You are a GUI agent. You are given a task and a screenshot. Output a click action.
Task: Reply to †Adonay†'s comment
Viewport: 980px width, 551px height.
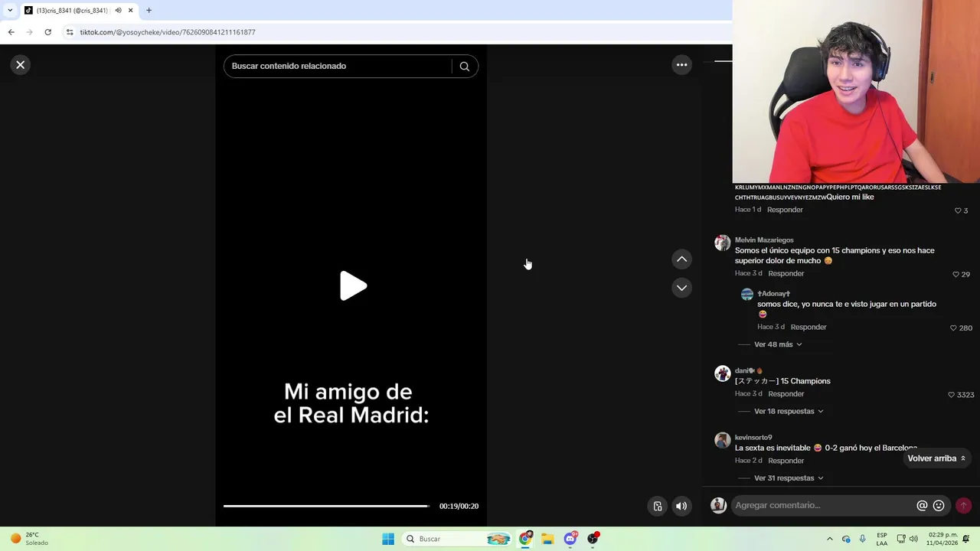808,327
